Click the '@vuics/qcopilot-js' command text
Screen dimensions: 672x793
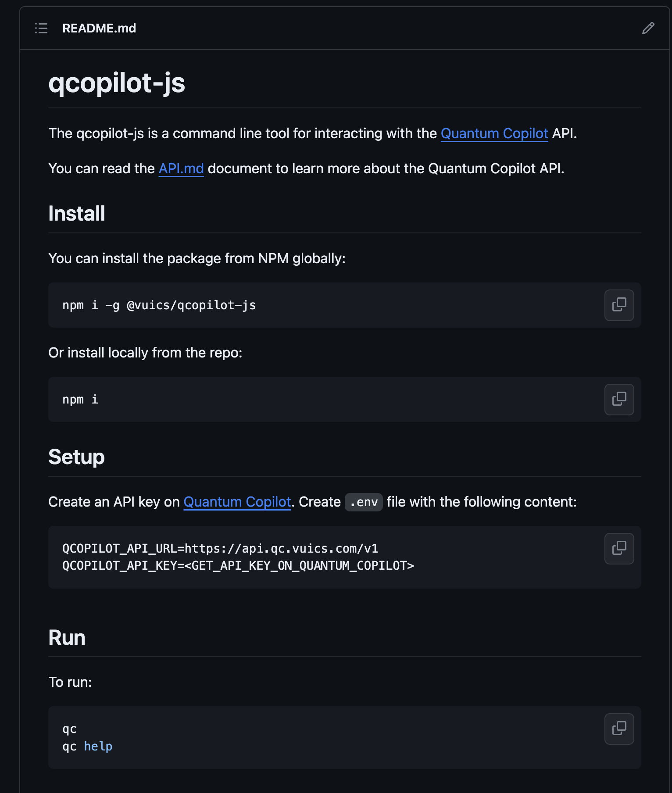[x=191, y=305]
